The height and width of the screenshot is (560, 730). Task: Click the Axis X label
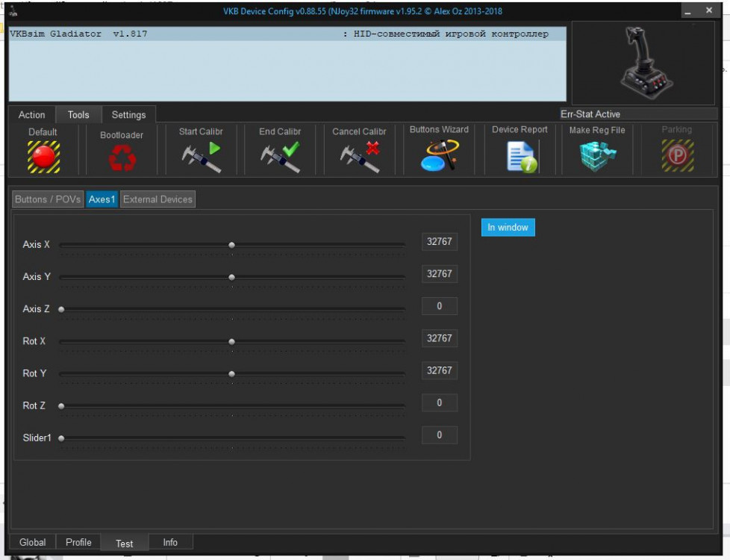(x=37, y=245)
